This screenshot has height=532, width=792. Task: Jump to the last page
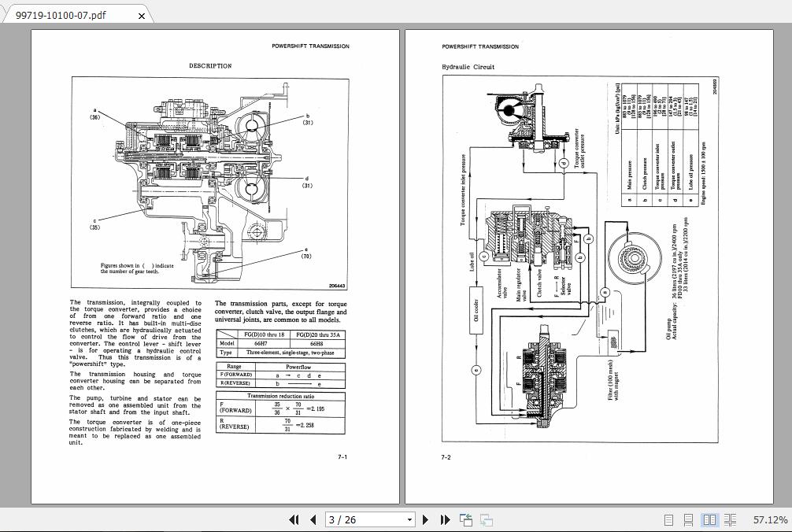pyautogui.click(x=445, y=519)
